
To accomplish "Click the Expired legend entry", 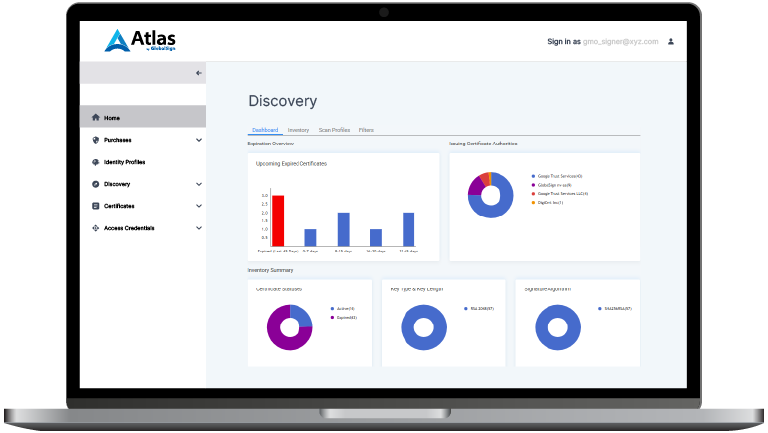I will click(344, 318).
